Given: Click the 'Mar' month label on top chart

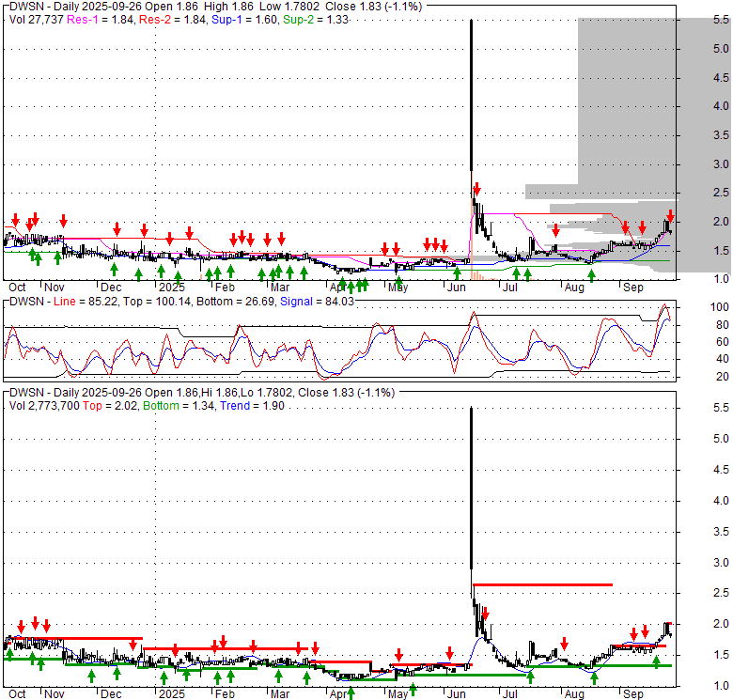Looking at the screenshot, I should 280,288.
